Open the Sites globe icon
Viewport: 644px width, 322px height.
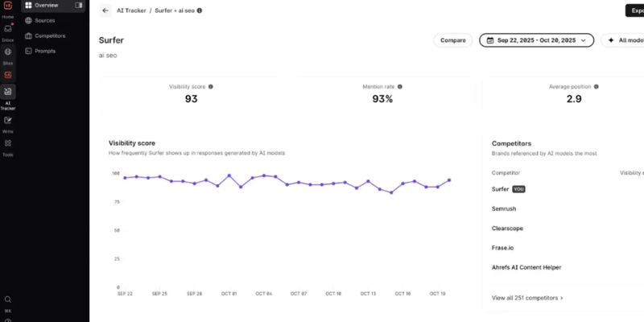pos(7,52)
